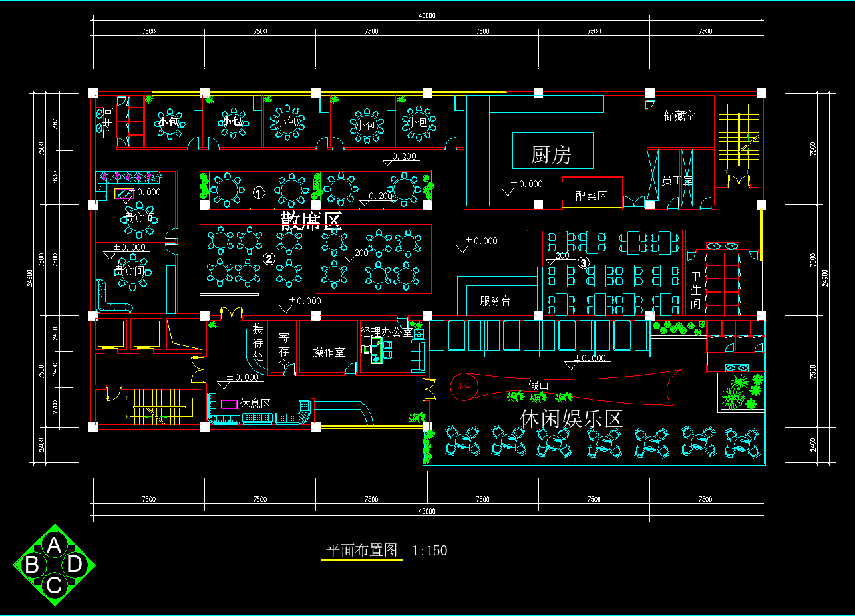Click the circled number 3 zone marker

583,263
